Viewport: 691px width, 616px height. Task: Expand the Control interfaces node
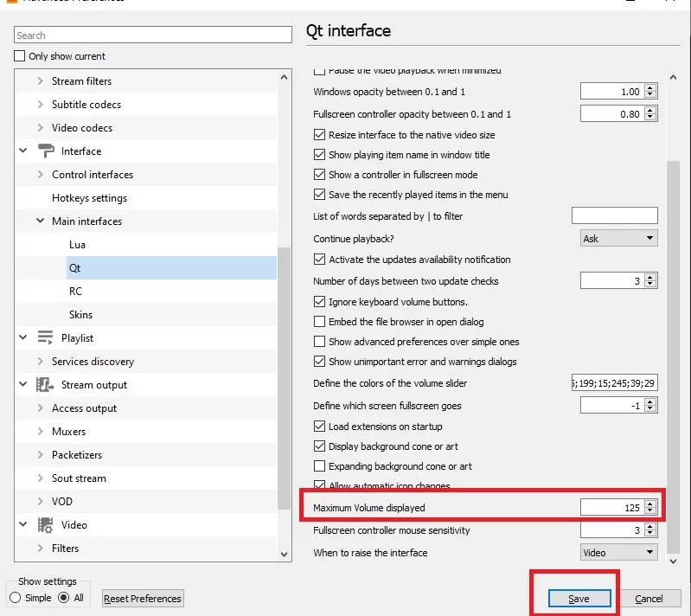(41, 174)
